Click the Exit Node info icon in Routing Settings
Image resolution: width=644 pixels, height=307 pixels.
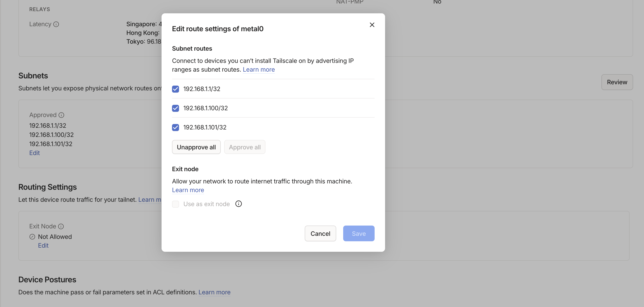(61, 226)
